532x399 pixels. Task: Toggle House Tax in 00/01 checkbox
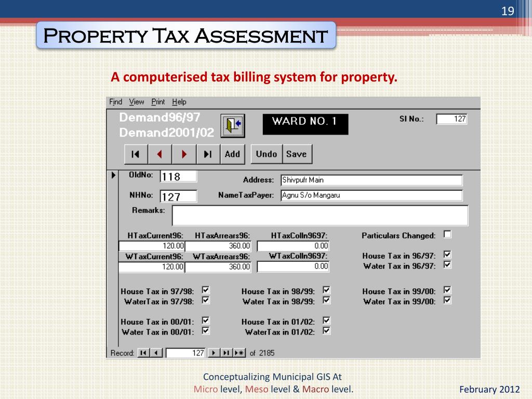click(x=206, y=321)
